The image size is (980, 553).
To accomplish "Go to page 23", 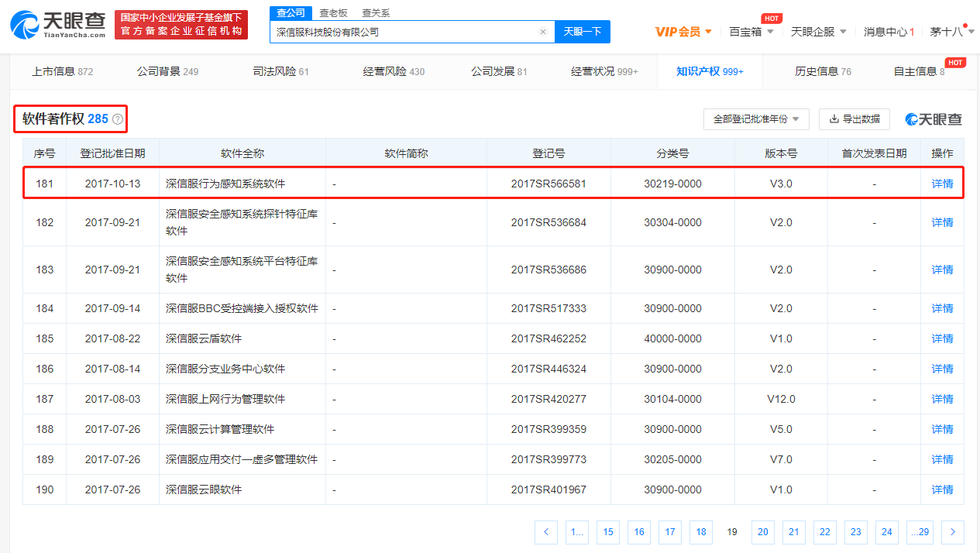I will click(856, 531).
